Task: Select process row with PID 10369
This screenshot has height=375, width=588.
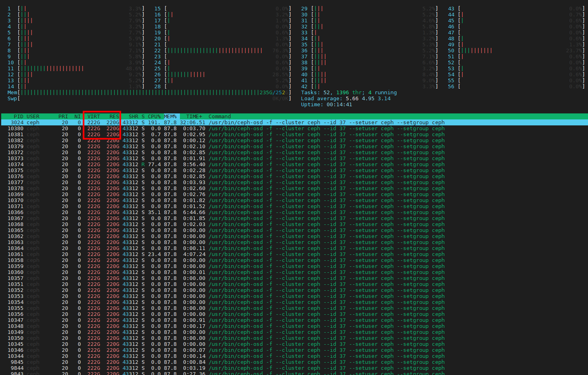Action: [x=294, y=194]
